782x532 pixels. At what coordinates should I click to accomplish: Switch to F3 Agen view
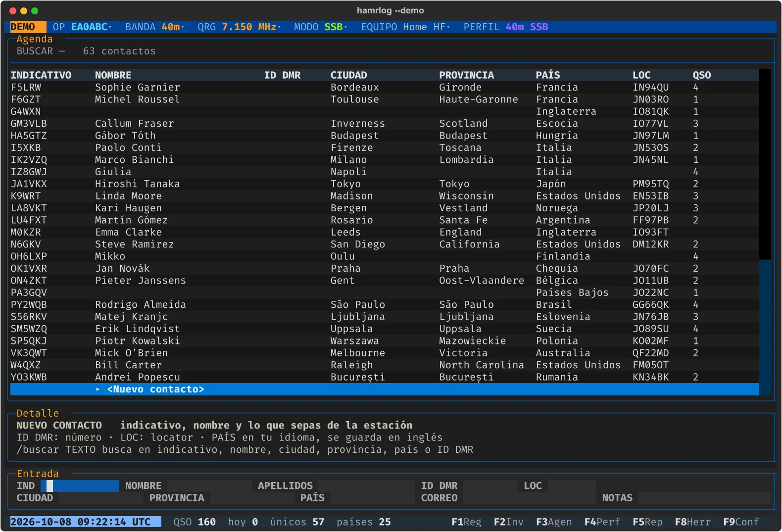click(x=554, y=522)
